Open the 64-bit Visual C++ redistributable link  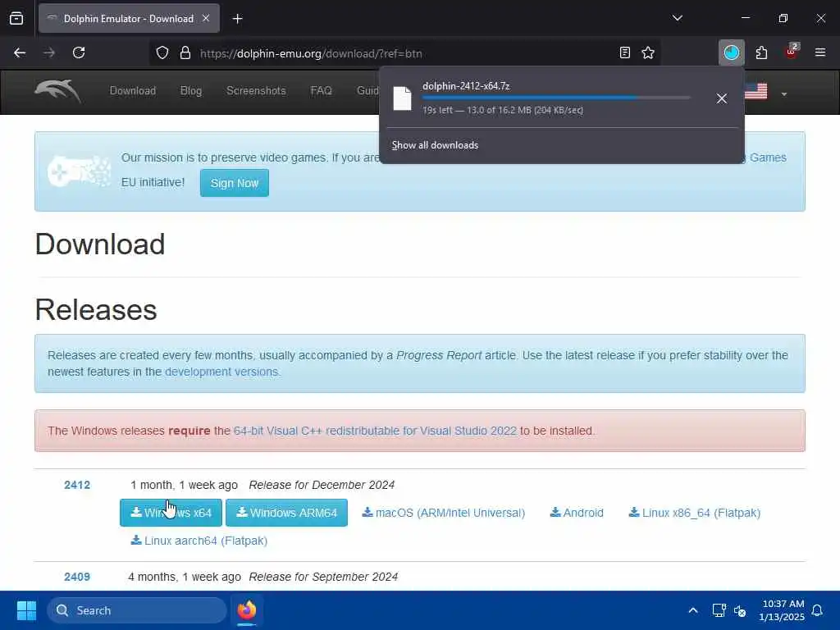click(x=375, y=431)
